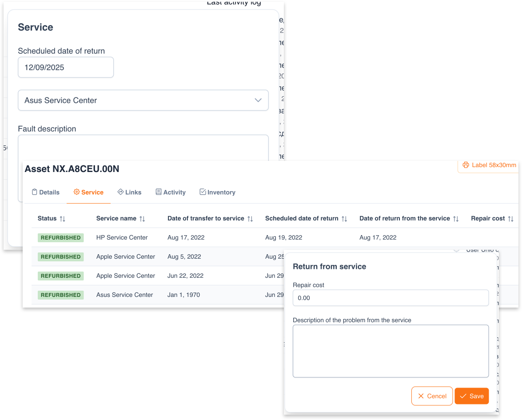Sort Date of return from service column
Image resolution: width=522 pixels, height=420 pixels.
(456, 219)
